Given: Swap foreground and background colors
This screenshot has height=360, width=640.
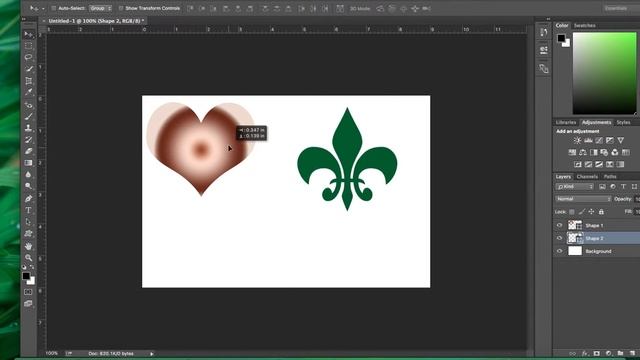Looking at the screenshot, I should [x=32, y=267].
